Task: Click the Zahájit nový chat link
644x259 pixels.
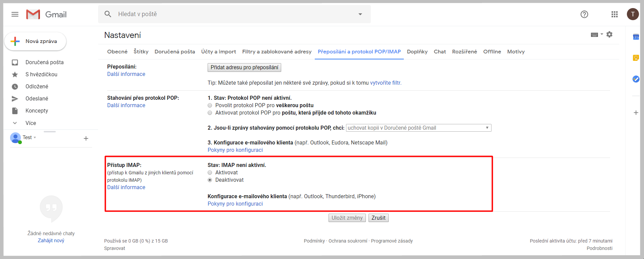Action: point(51,241)
